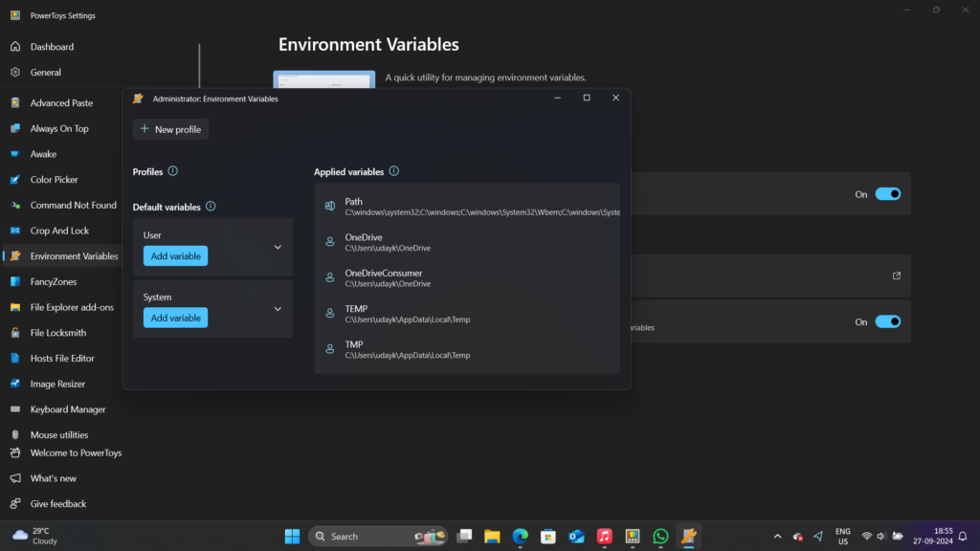Click the Give feedback sidebar icon
The image size is (980, 551).
click(15, 504)
